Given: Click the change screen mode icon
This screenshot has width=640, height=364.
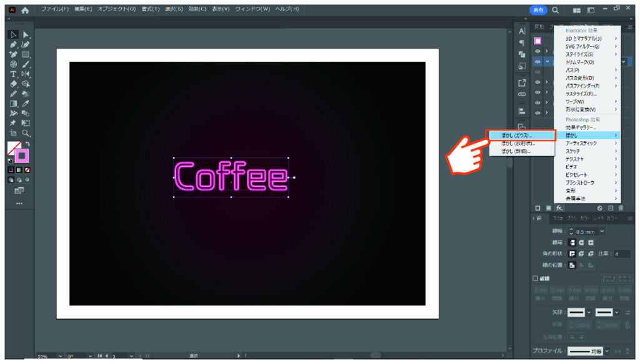Looking at the screenshot, I should click(19, 191).
